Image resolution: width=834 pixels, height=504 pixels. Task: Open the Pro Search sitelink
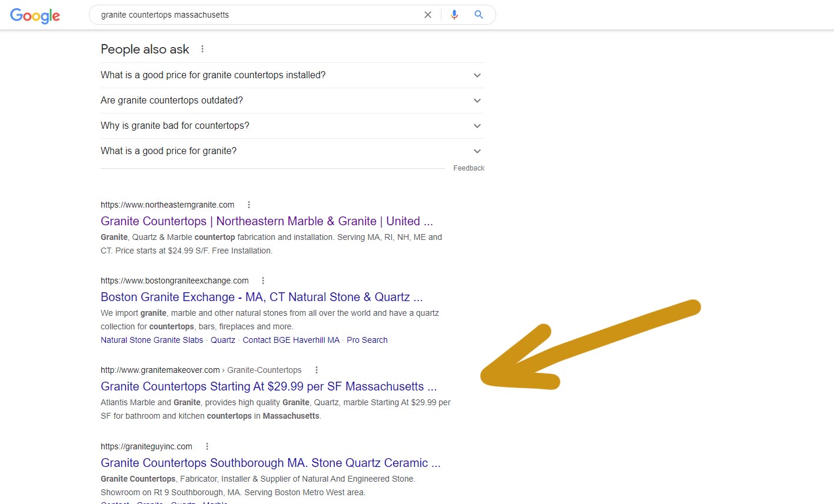[367, 340]
